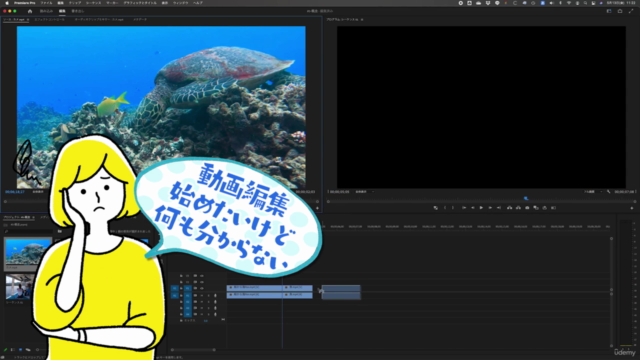The image size is (640, 360).
Task: Open the Program monitor playback resolution dropdown
Action: pos(593,191)
